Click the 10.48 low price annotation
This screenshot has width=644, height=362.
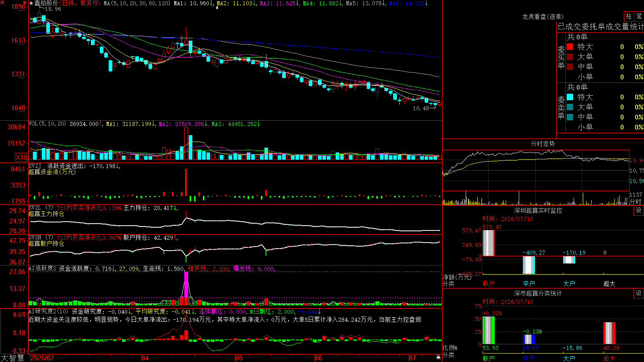click(x=421, y=108)
